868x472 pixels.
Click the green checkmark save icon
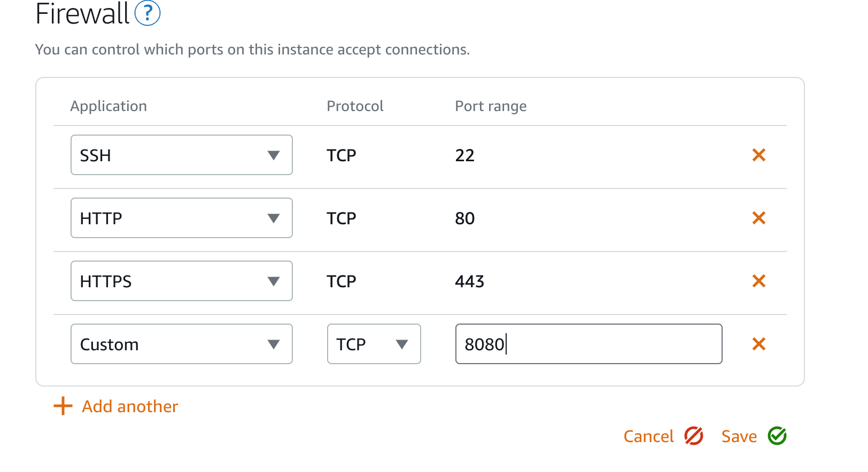point(777,436)
